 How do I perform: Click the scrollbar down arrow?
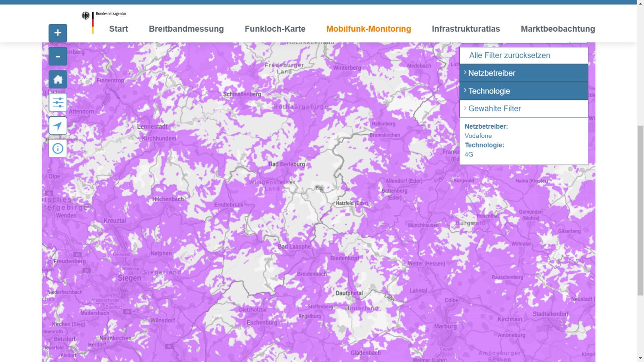640,358
